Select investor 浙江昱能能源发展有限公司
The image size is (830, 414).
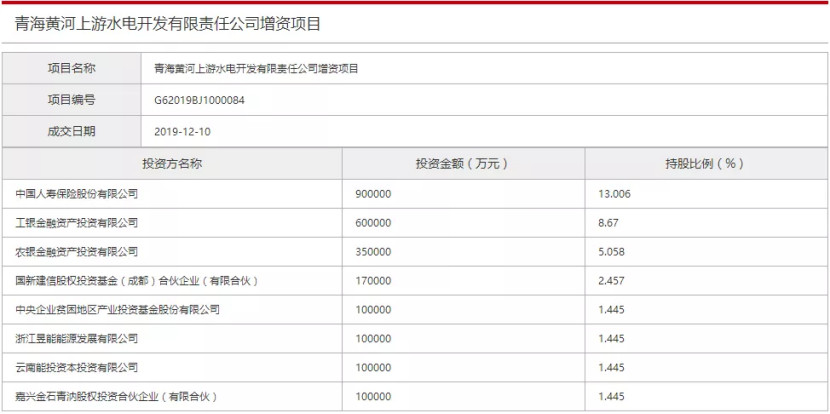[x=77, y=339]
